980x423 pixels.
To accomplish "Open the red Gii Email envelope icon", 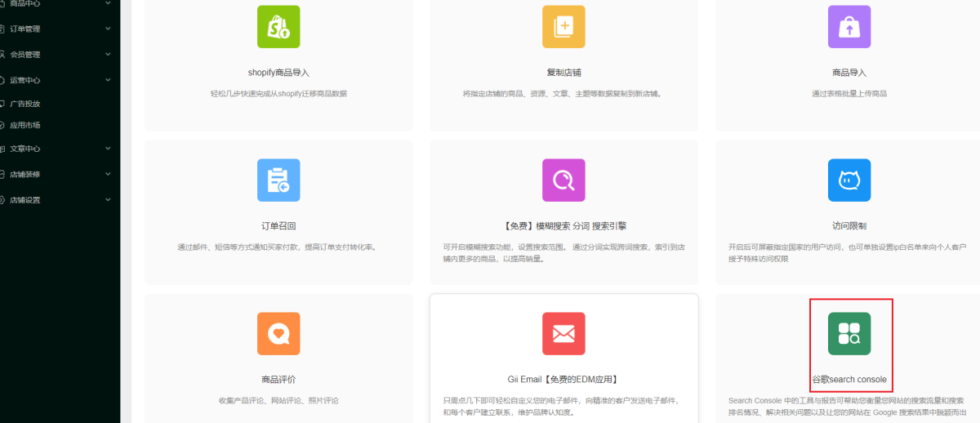I will point(563,333).
